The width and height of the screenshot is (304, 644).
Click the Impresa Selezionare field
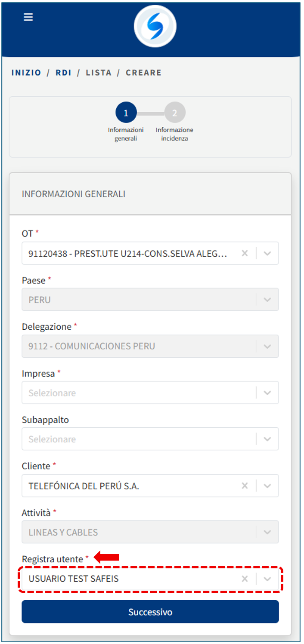pyautogui.click(x=138, y=393)
